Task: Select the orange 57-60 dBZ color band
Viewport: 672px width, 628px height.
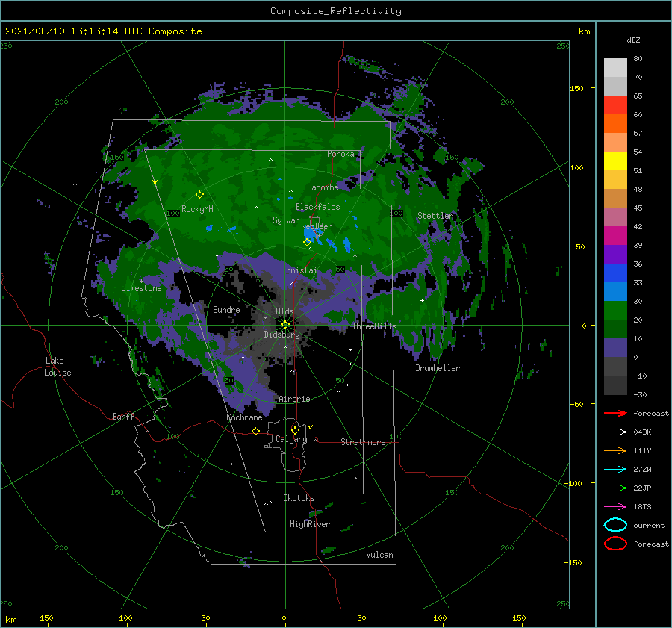Action: tap(615, 124)
